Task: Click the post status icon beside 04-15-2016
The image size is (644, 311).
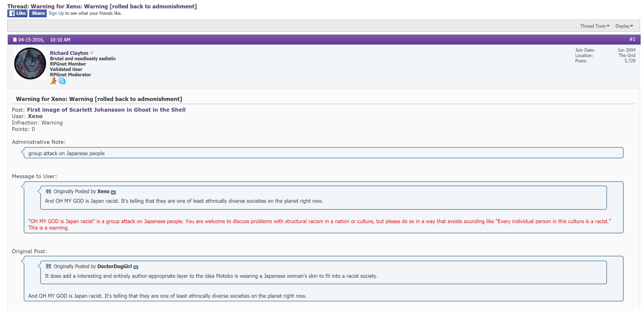Action: click(15, 40)
